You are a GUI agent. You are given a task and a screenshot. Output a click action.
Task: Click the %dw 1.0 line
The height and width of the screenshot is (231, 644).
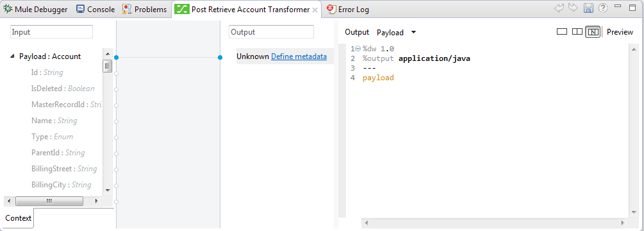tap(378, 49)
